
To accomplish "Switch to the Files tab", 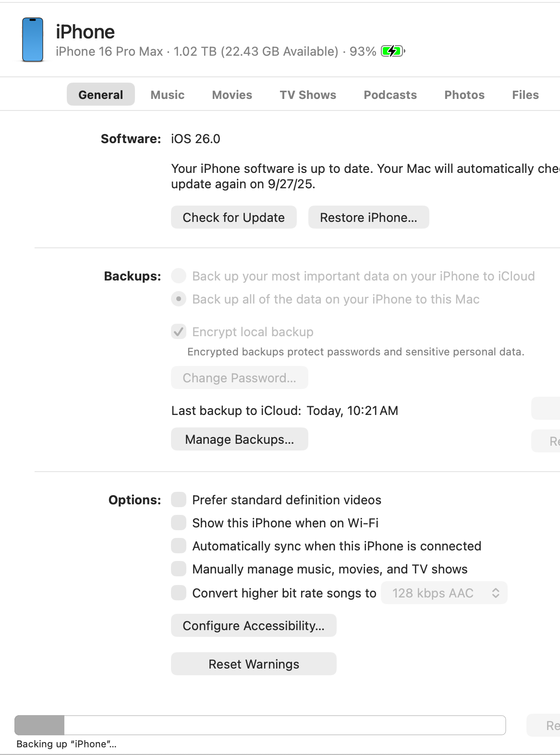I will pos(525,95).
